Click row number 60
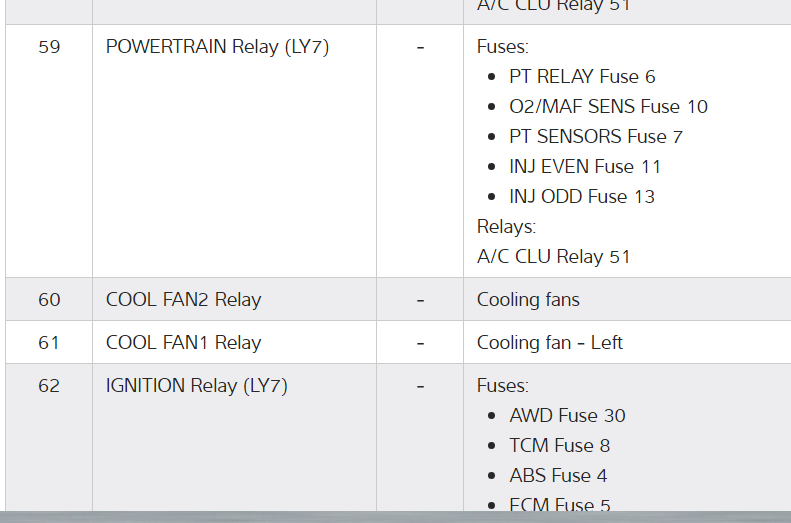791x523 pixels. click(49, 300)
